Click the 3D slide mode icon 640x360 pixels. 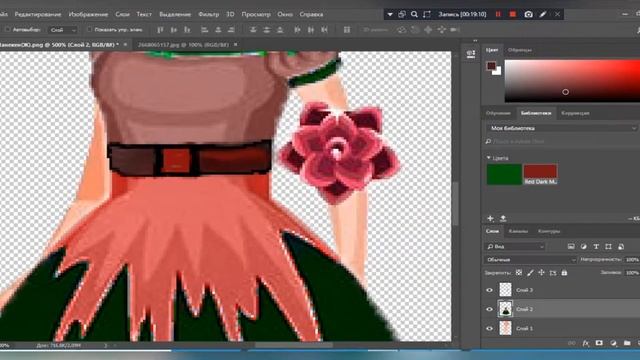(441, 30)
